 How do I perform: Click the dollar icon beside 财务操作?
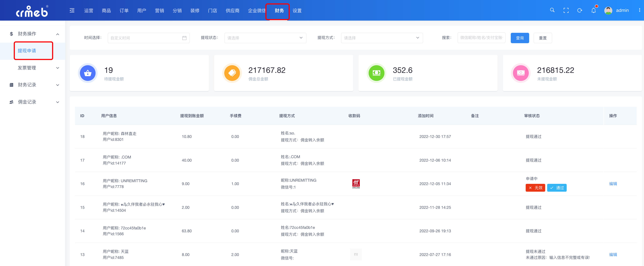point(11,34)
